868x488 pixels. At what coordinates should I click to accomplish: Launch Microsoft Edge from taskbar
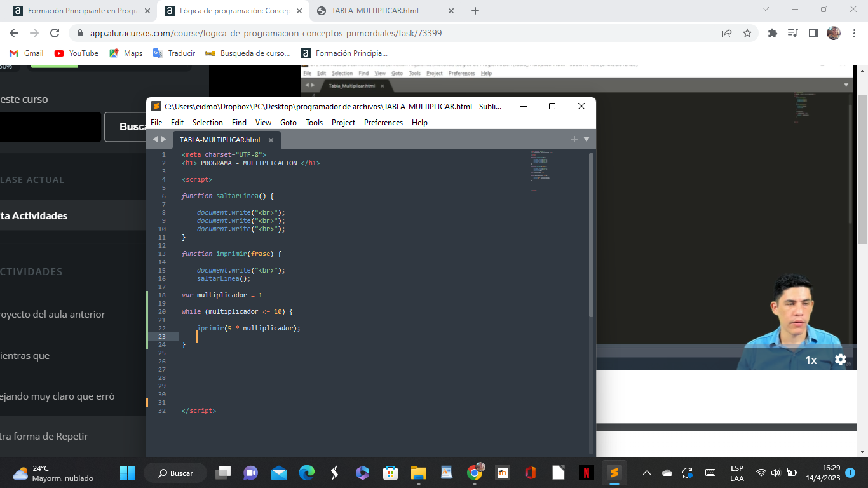307,473
